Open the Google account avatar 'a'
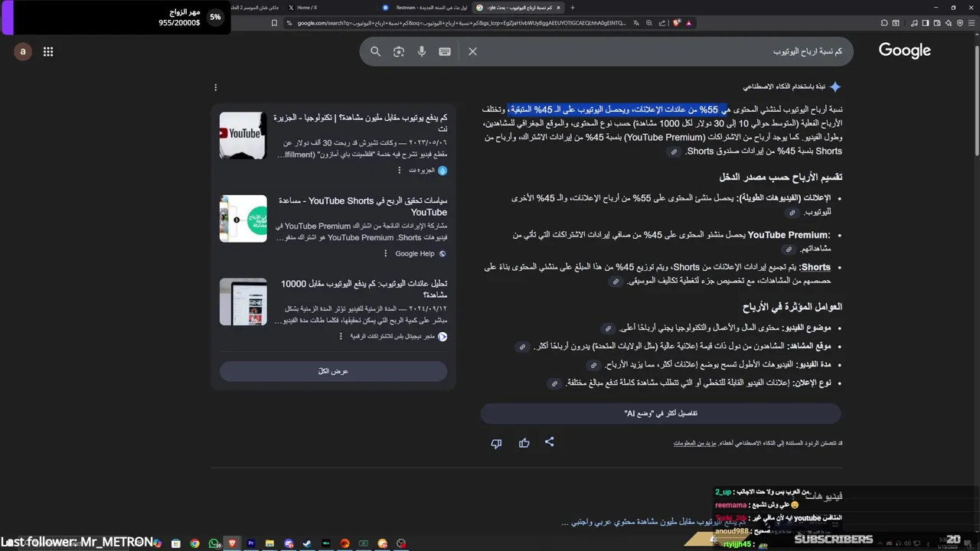Image resolution: width=980 pixels, height=551 pixels. coord(23,51)
